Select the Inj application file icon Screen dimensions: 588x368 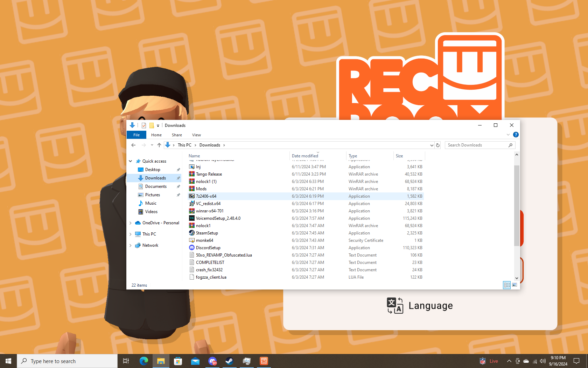[x=192, y=167]
